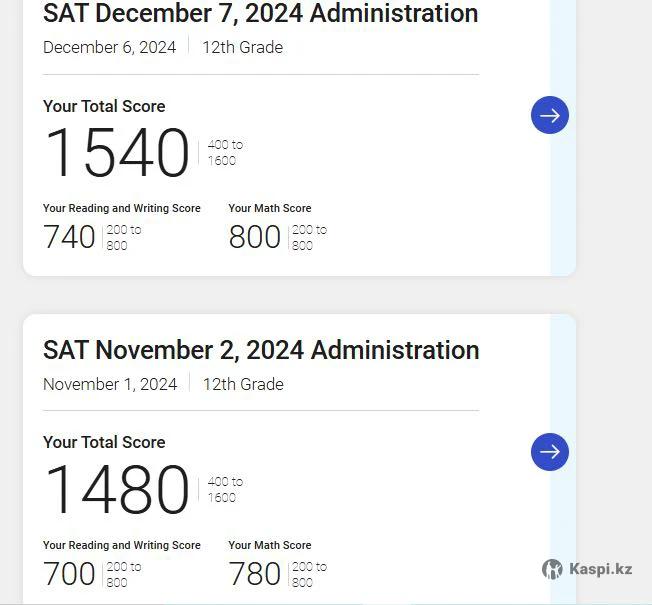Click the Kaspi.kz logo icon
This screenshot has height=605, width=652.
point(552,569)
